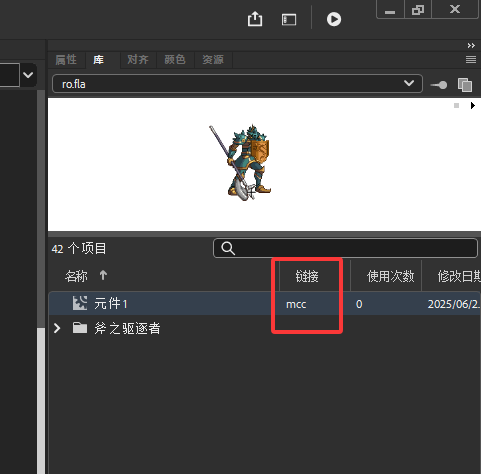Close the application window
Viewport: 481px width, 474px height.
(x=455, y=9)
